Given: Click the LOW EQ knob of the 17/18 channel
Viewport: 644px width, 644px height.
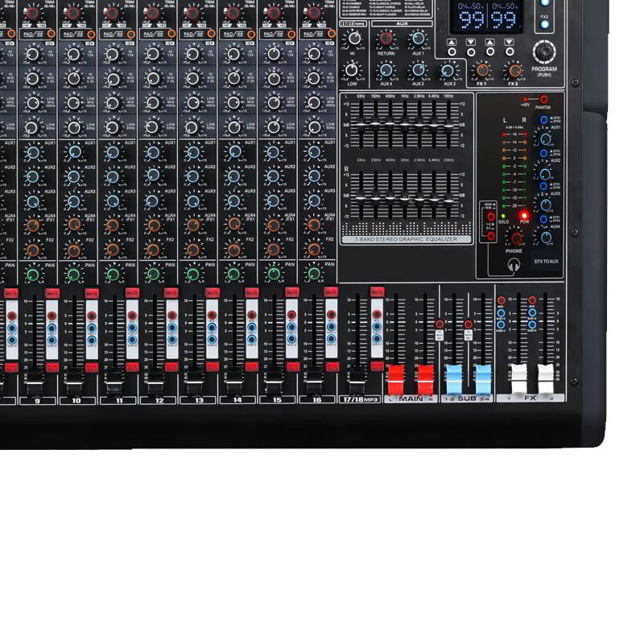Looking at the screenshot, I should [352, 70].
